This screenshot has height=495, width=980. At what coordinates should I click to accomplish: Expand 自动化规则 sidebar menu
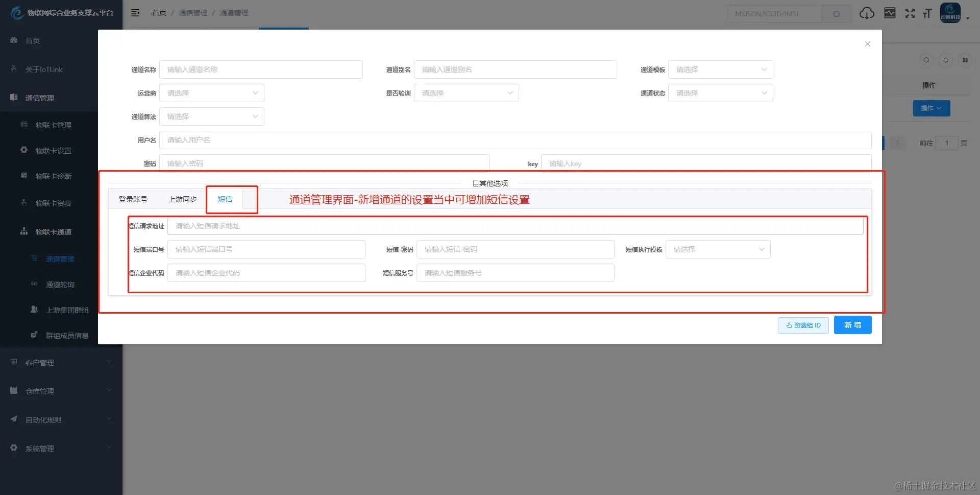(x=61, y=419)
